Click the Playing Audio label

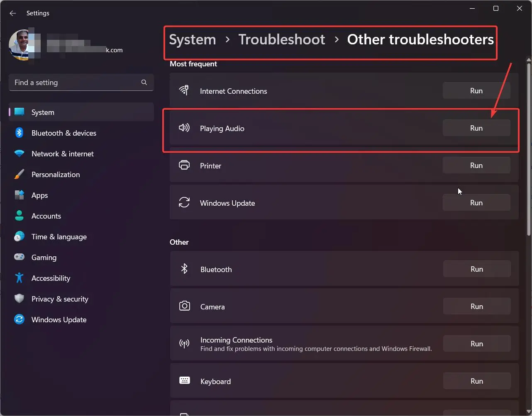click(x=222, y=129)
